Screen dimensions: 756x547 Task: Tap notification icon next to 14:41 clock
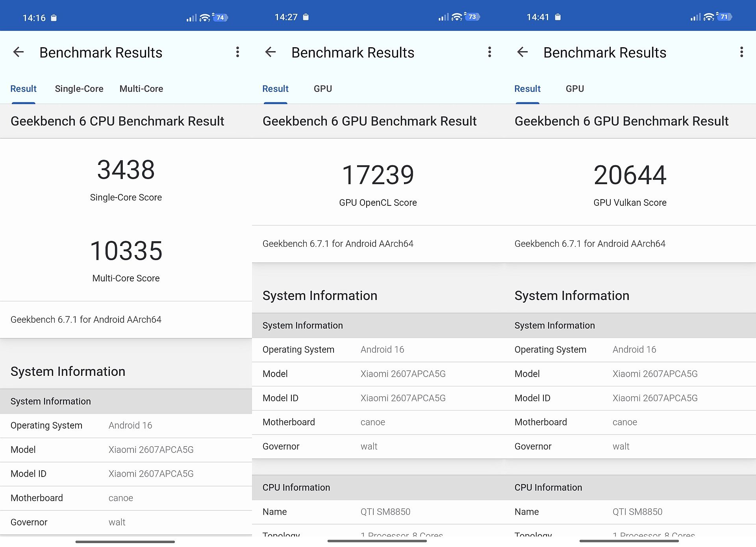(x=558, y=17)
